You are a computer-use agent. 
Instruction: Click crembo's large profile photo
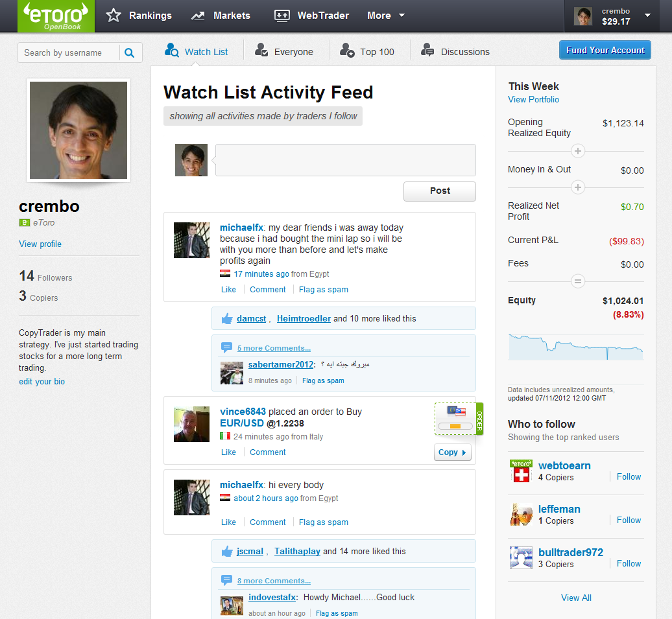(x=78, y=130)
